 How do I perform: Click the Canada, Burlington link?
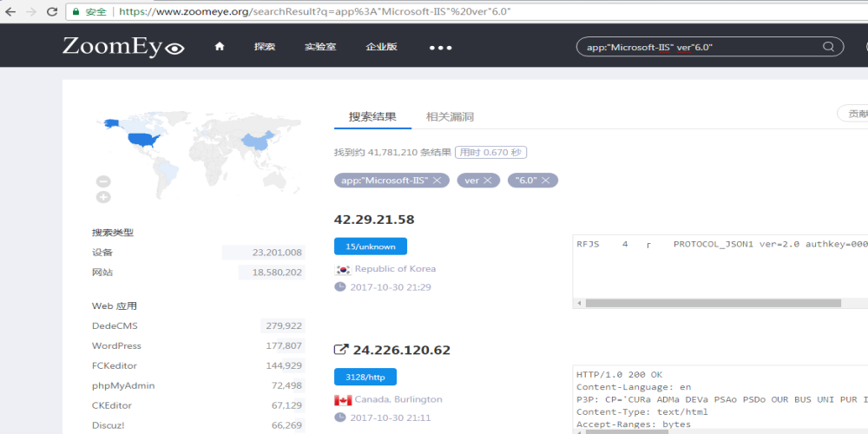398,399
